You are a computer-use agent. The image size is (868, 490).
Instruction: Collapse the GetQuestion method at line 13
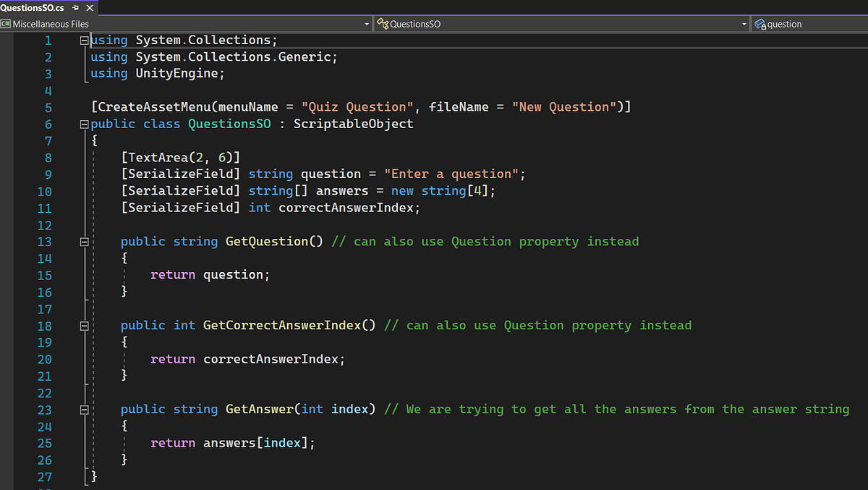click(84, 241)
